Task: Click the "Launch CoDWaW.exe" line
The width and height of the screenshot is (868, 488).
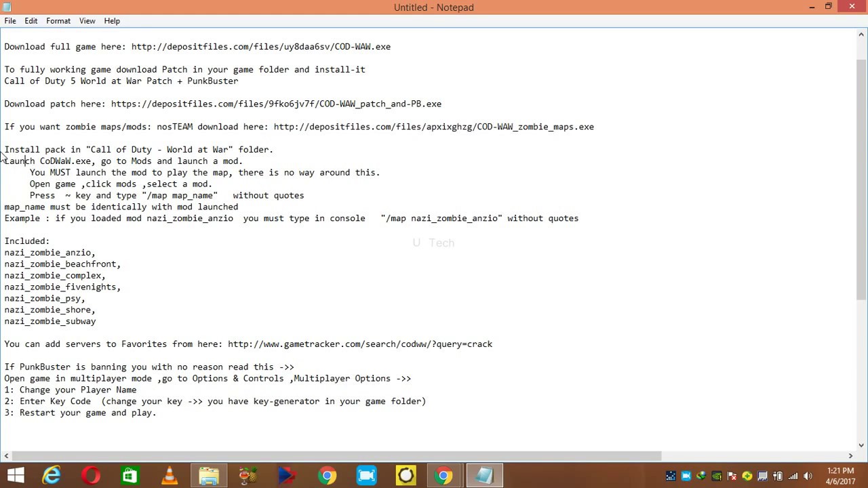Action: (x=123, y=161)
